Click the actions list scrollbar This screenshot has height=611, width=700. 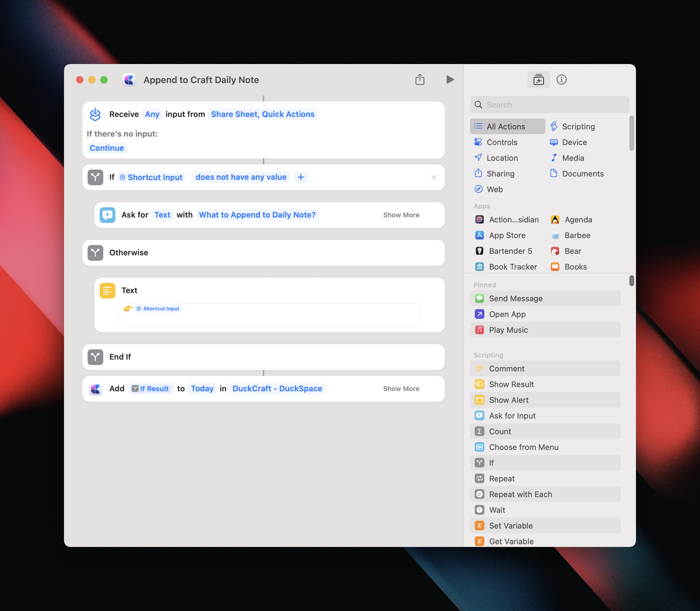click(631, 281)
